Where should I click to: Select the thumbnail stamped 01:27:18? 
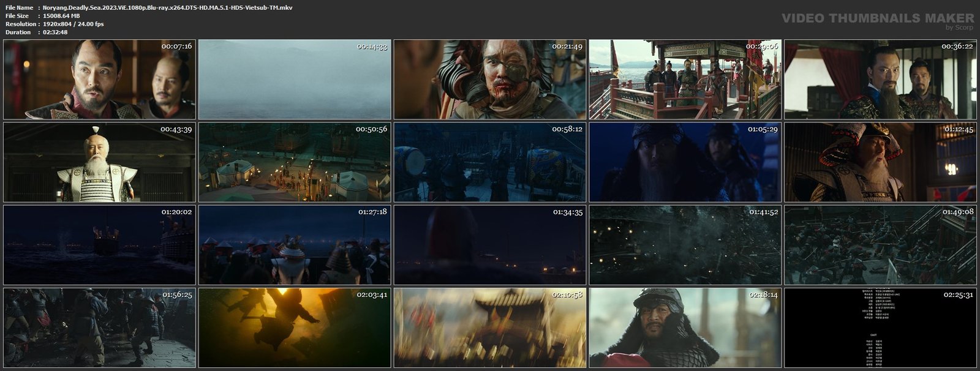[x=295, y=245]
